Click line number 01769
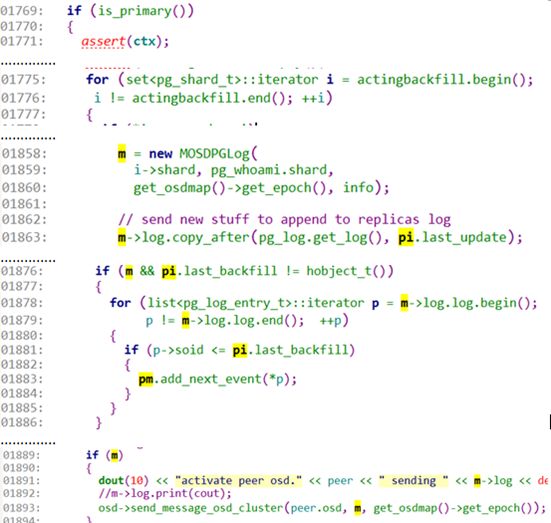 point(21,11)
